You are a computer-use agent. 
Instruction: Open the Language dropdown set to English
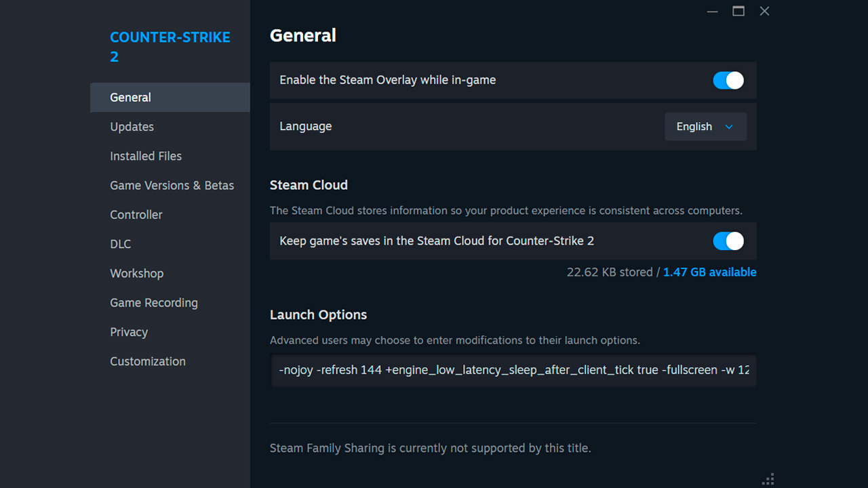pyautogui.click(x=705, y=127)
